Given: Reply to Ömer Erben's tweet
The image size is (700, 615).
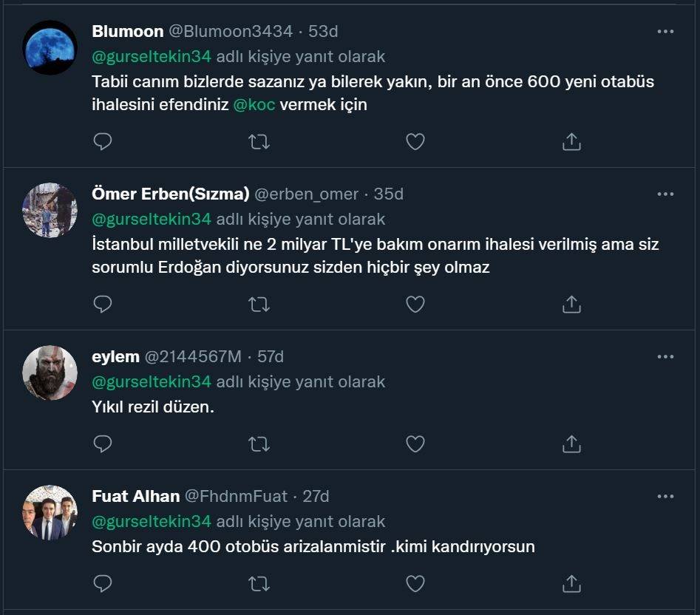Looking at the screenshot, I should [x=103, y=304].
